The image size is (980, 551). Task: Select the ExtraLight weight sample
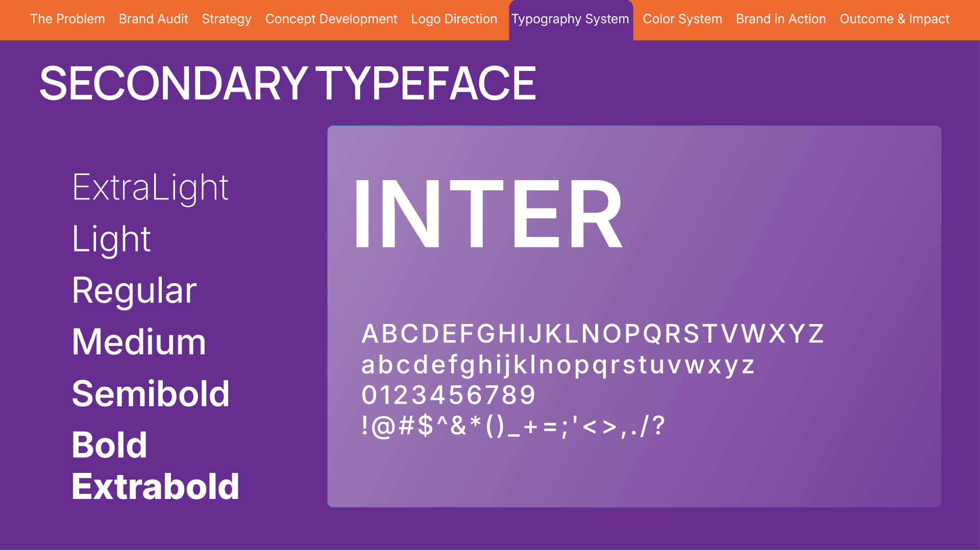pyautogui.click(x=151, y=187)
